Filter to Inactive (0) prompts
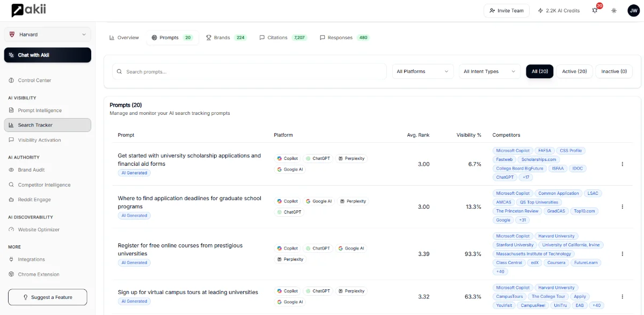This screenshot has height=315, width=644. [x=613, y=71]
